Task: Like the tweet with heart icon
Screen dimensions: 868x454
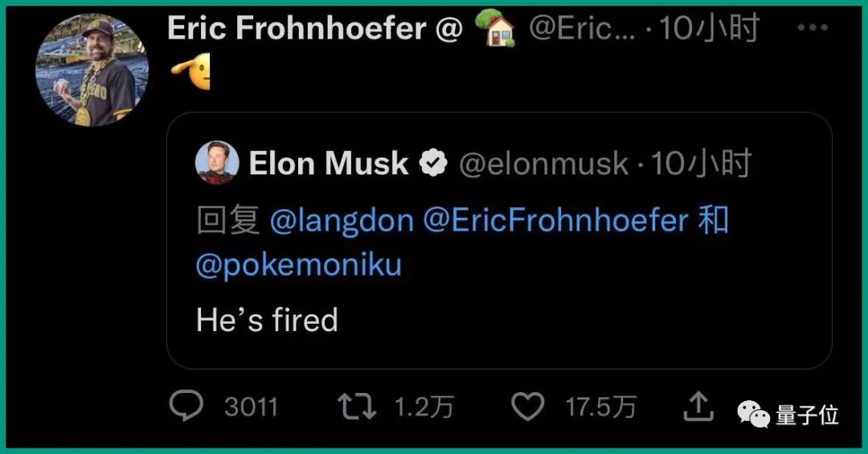Action: tap(528, 407)
